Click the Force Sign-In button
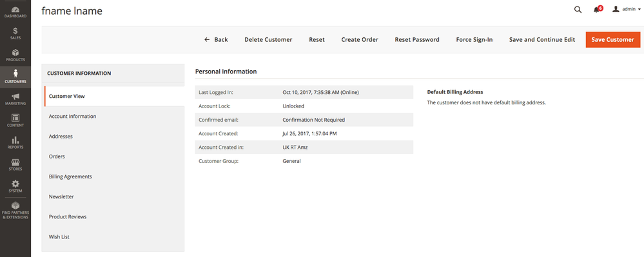The width and height of the screenshot is (644, 257). coord(474,39)
